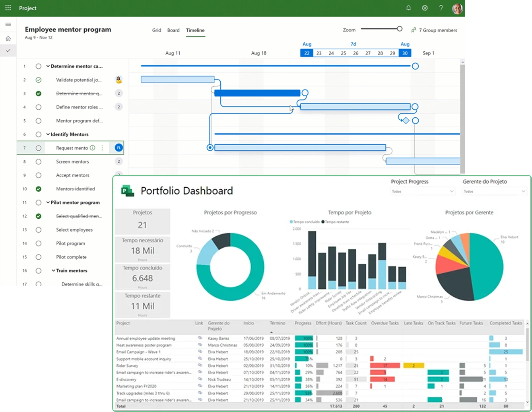The height and width of the screenshot is (412, 532).
Task: Open the checkmark tasks sidebar icon
Action: (8, 51)
